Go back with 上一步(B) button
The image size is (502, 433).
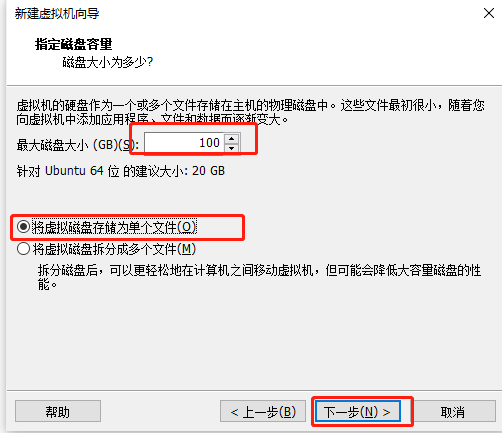point(263,412)
